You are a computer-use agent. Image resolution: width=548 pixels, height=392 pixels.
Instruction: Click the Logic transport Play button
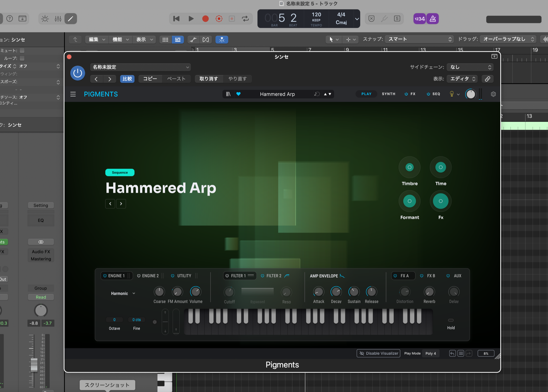(191, 19)
